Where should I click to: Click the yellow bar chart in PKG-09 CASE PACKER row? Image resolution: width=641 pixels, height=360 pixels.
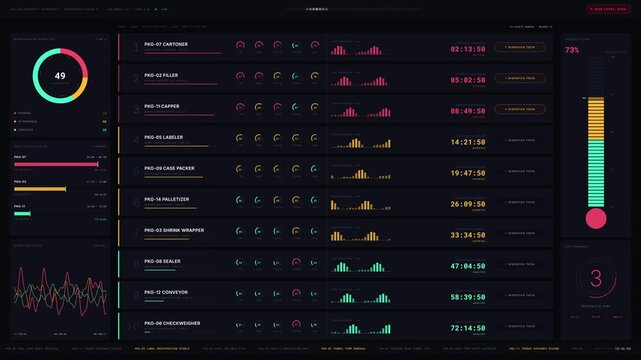(x=361, y=174)
